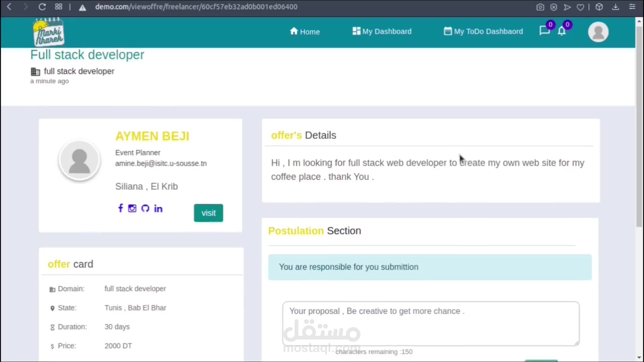Screen dimensions: 644x362
Task: Open notifications bell icon
Action: pos(562,31)
